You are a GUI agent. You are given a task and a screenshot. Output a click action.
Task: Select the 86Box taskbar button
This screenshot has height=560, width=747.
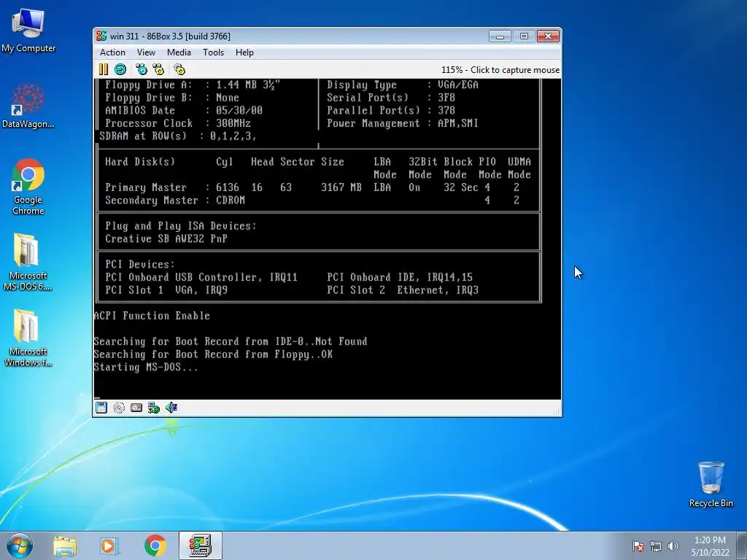coord(200,545)
